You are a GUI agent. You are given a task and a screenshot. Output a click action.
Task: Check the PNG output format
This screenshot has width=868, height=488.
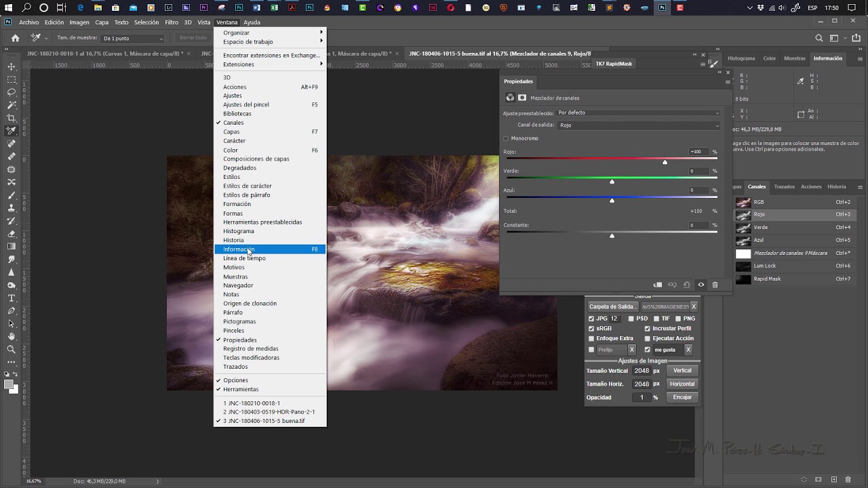pos(678,319)
